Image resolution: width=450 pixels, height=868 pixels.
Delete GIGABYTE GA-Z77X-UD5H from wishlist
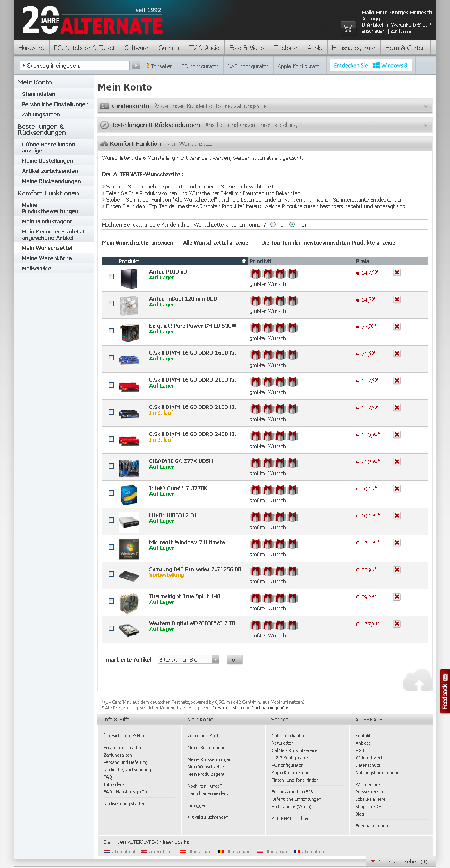click(397, 462)
